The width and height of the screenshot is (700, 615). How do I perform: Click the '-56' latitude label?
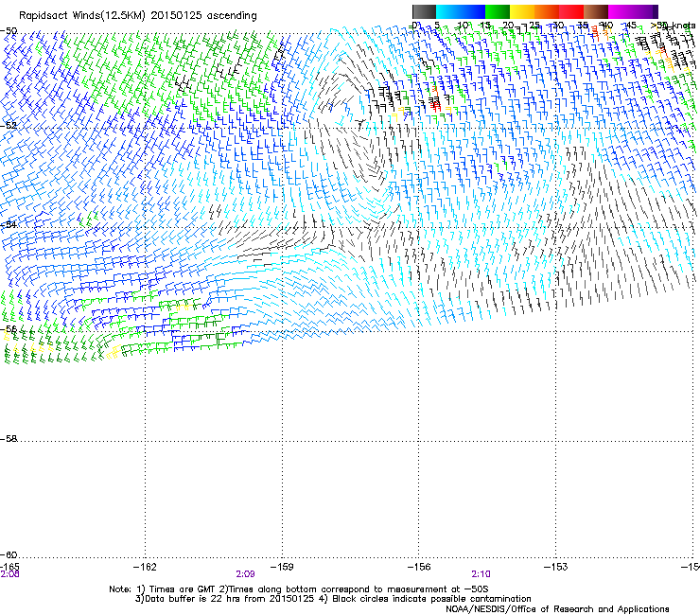[x=9, y=328]
